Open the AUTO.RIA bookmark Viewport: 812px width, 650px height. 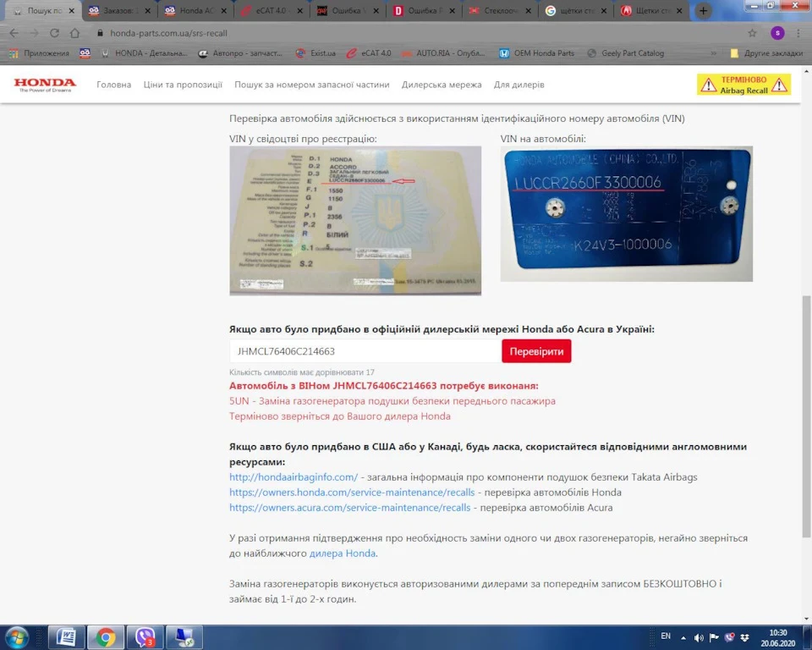coord(444,52)
